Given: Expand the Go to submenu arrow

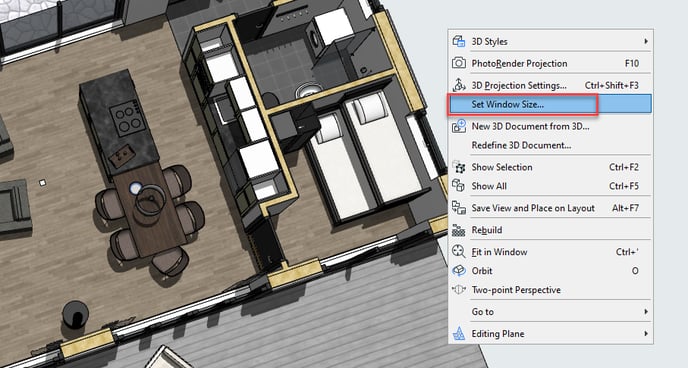Looking at the screenshot, I should (x=646, y=311).
